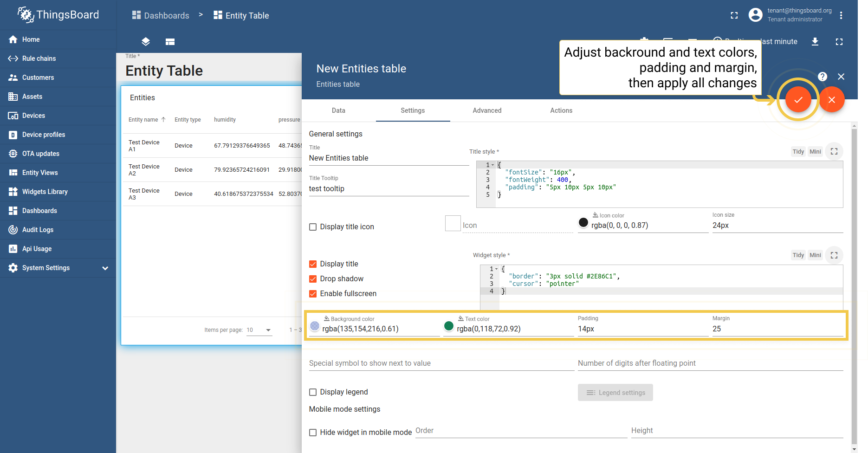The image size is (868, 453).
Task: Edit the Title input field
Action: pyautogui.click(x=389, y=158)
